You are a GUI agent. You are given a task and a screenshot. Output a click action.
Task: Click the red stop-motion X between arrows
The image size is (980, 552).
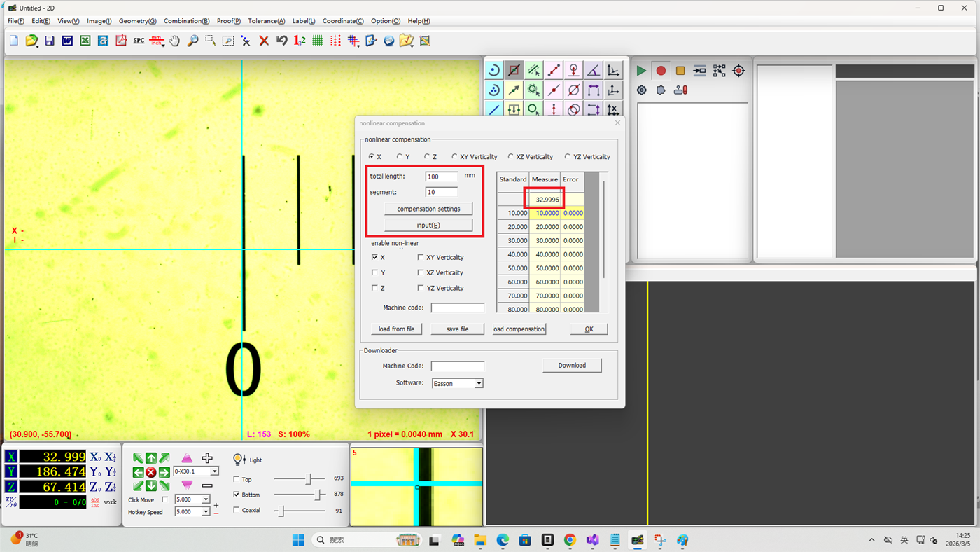(x=150, y=472)
